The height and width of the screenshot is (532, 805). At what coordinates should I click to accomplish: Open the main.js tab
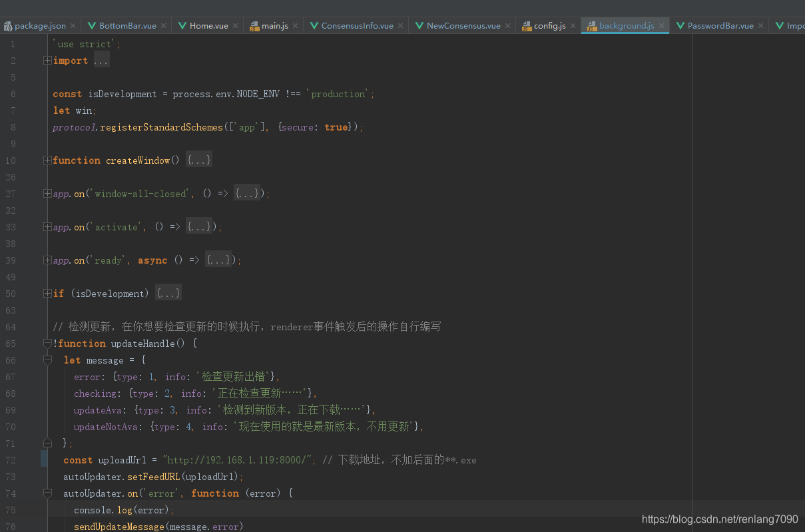click(x=275, y=26)
